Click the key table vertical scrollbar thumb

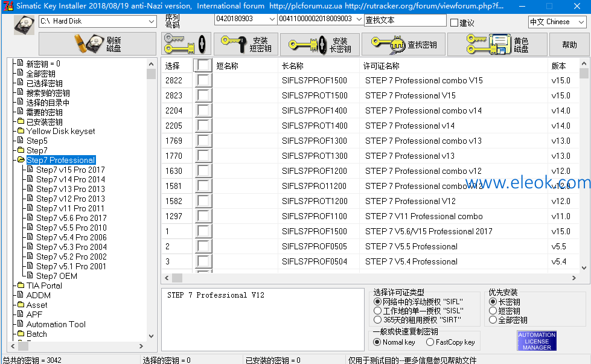tap(584, 73)
